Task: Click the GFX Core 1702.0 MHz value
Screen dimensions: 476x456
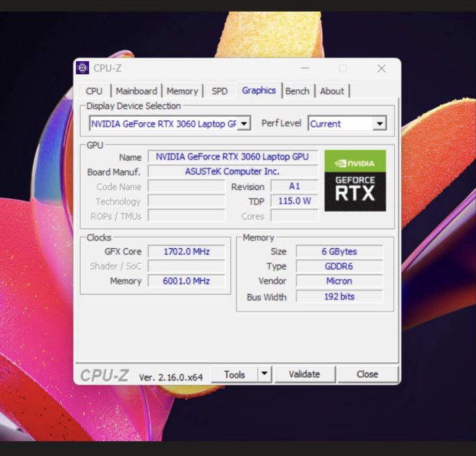Action: coord(186,251)
